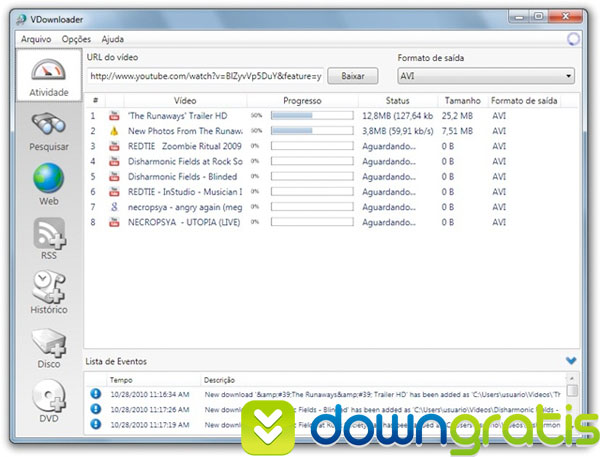Open the Opções menu
The width and height of the screenshot is (600, 457).
click(x=77, y=39)
